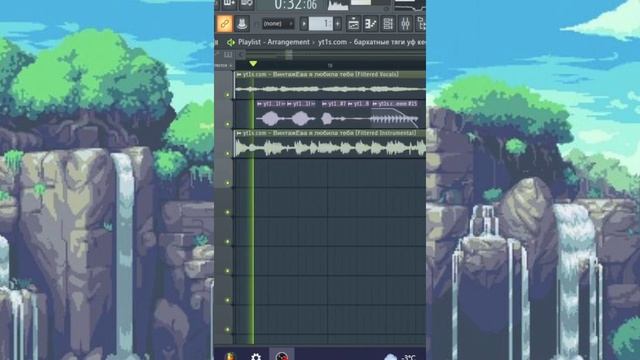Screen dimensions: 640x360
Task: Open the Playlist view icon
Action: click(x=353, y=24)
